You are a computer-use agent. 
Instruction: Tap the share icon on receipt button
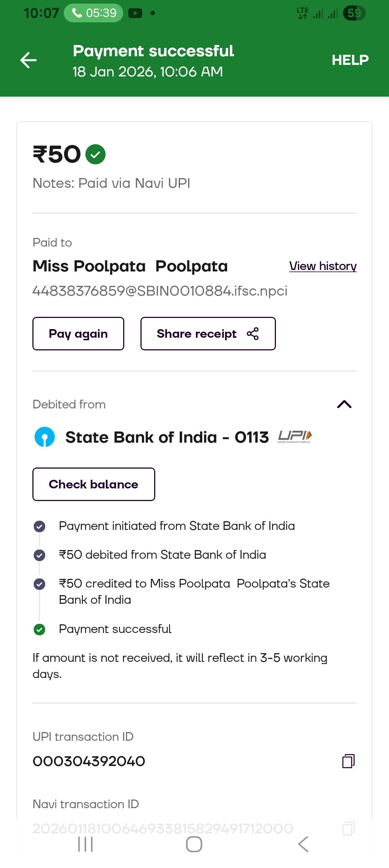click(253, 334)
